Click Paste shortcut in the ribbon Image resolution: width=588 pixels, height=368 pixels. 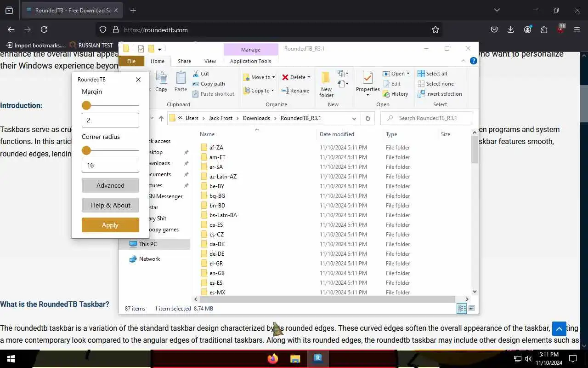pos(213,94)
